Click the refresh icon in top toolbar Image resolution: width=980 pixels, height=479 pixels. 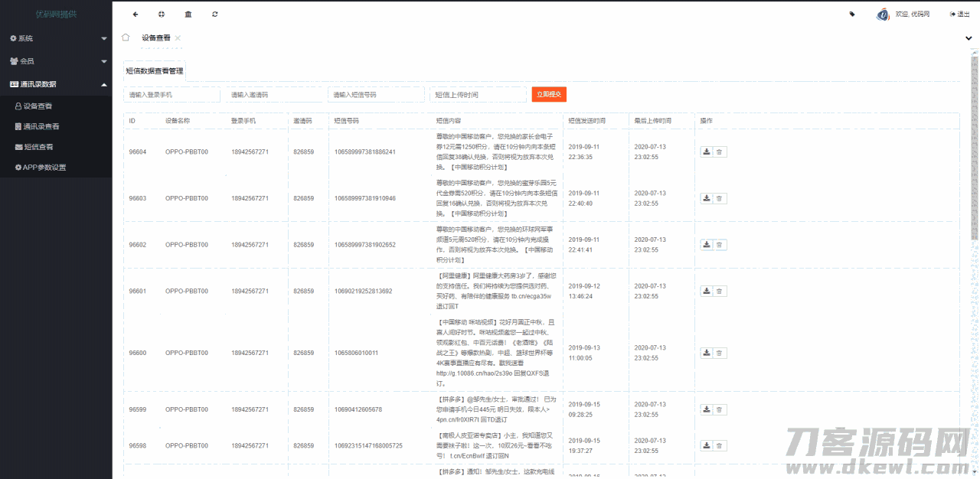pyautogui.click(x=215, y=14)
